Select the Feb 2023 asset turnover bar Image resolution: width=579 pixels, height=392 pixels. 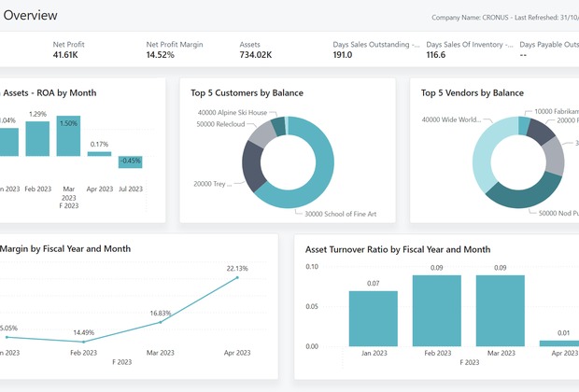(437, 311)
